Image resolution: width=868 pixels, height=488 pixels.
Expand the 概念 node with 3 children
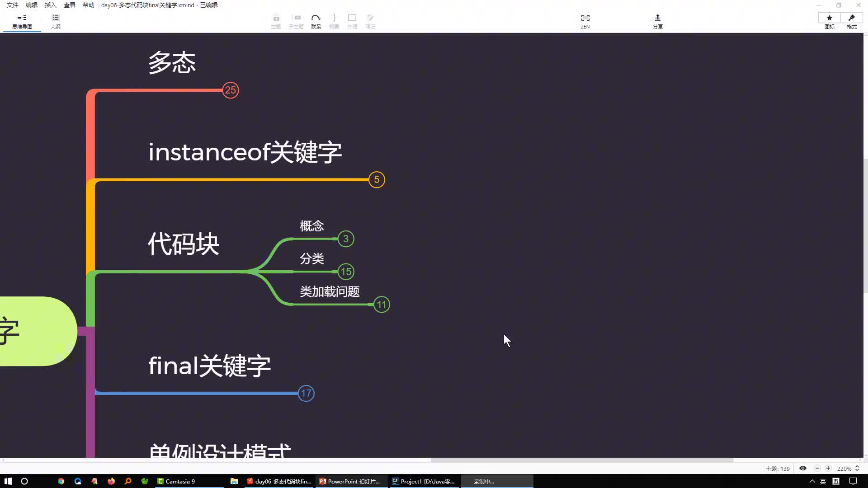click(x=346, y=239)
